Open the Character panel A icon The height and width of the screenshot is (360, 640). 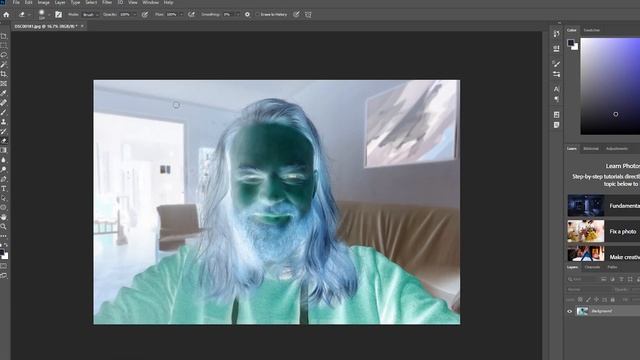(x=556, y=89)
